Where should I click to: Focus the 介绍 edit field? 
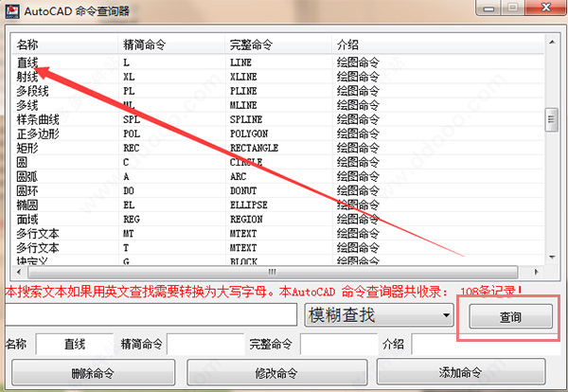486,345
